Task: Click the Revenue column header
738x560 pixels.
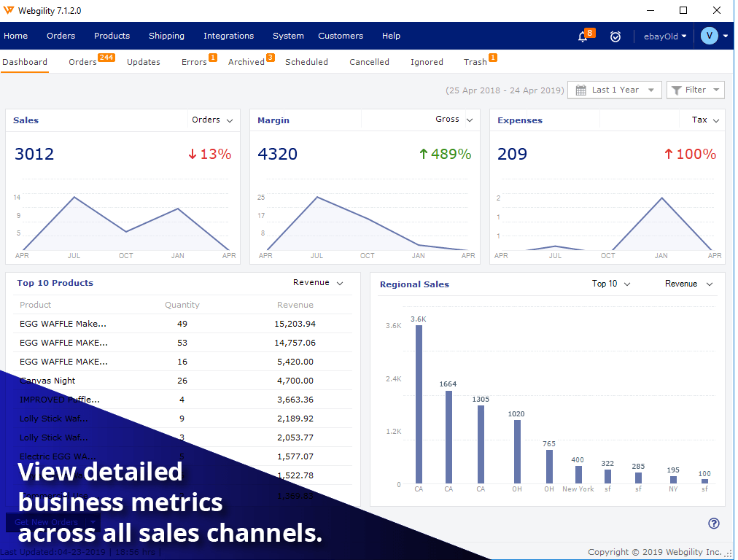Action: pyautogui.click(x=295, y=305)
